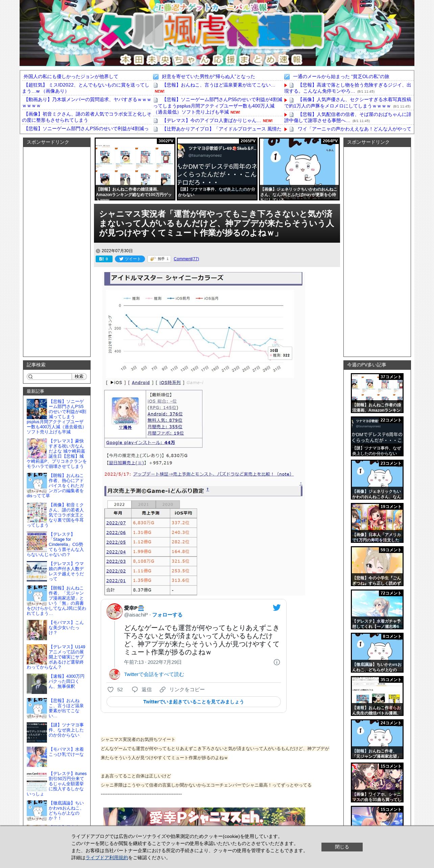Click the tweet timestamp 午前7:13 2022年7月29日

(x=153, y=662)
